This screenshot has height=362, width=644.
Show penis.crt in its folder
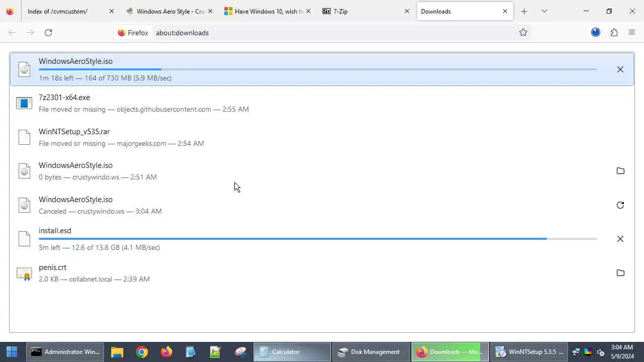coord(620,273)
